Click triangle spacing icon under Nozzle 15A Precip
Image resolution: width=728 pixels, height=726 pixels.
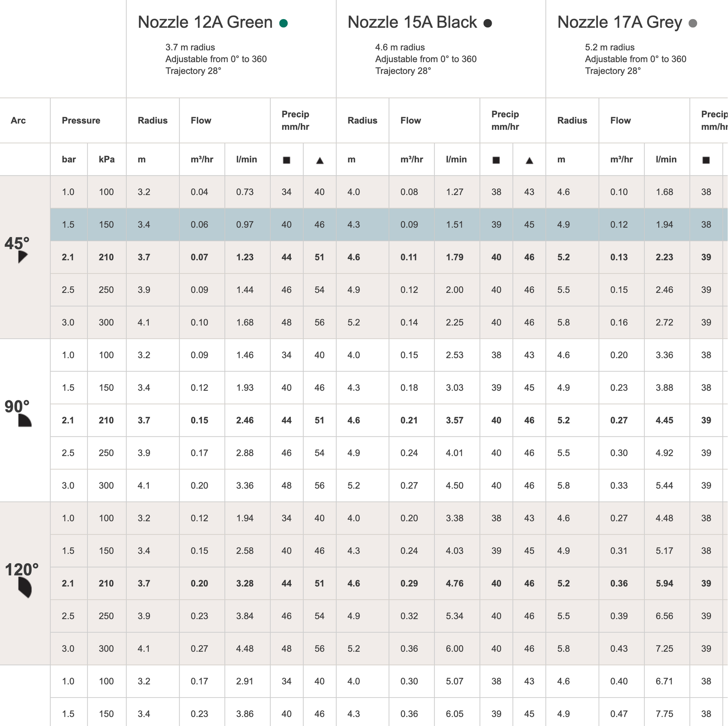click(x=529, y=161)
